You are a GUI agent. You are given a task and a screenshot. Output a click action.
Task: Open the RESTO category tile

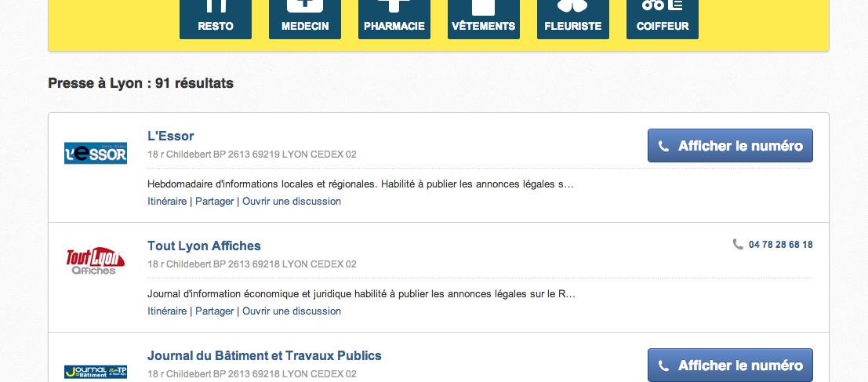pos(216,20)
